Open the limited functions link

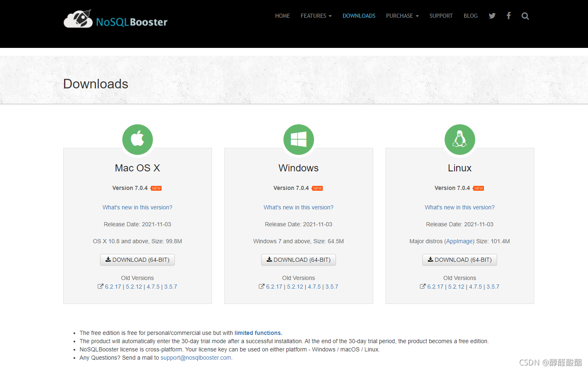258,333
